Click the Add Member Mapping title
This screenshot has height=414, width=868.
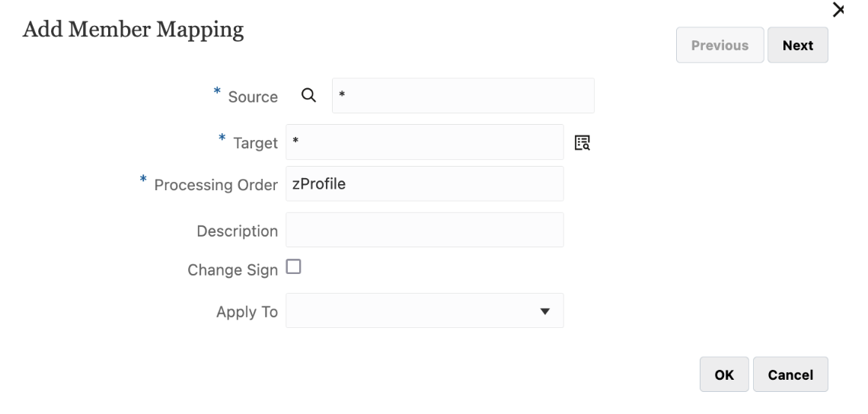pos(133,31)
